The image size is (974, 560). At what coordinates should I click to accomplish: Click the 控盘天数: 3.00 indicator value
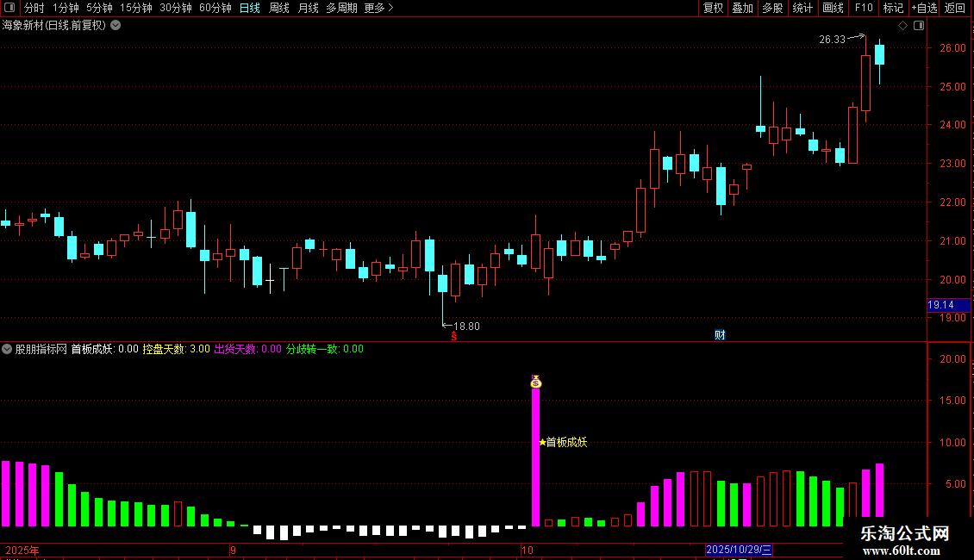177,349
